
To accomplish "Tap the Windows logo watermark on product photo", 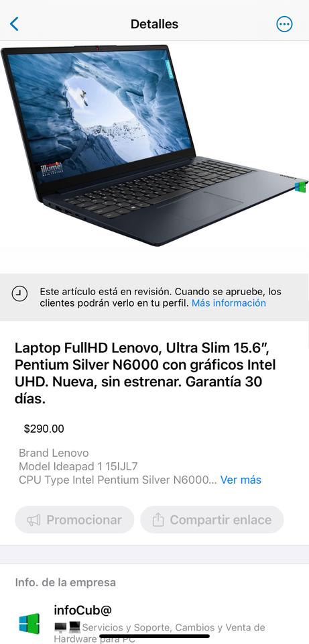I will (x=301, y=186).
